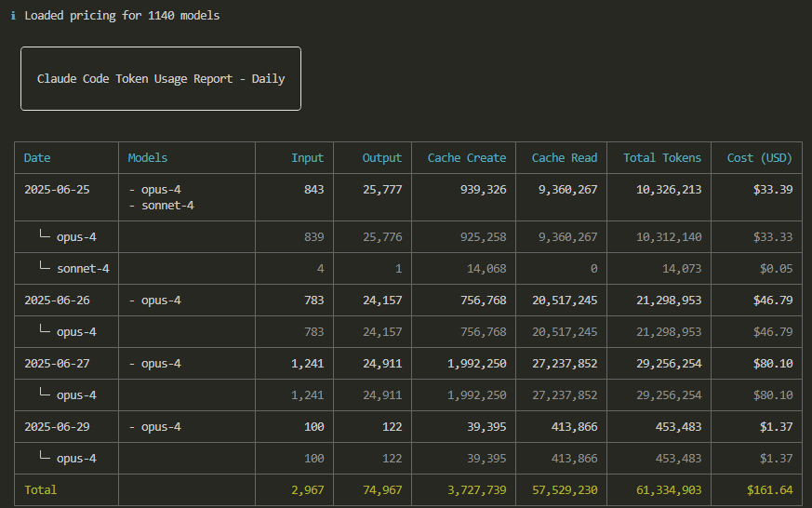The image size is (812, 508).
Task: Click bold 756,768 in the 2025-06-26 row
Action: 483,301
